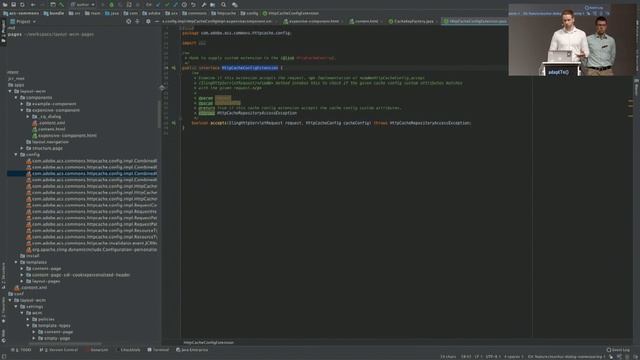
Task: Click the gutter icon beside the accepts method
Action: (x=173, y=123)
